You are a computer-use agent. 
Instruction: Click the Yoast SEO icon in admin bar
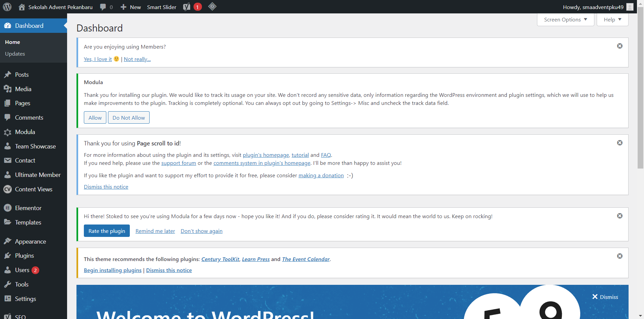(187, 7)
